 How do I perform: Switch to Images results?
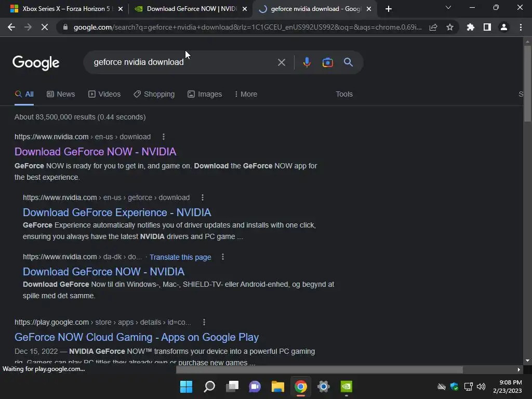tap(205, 95)
